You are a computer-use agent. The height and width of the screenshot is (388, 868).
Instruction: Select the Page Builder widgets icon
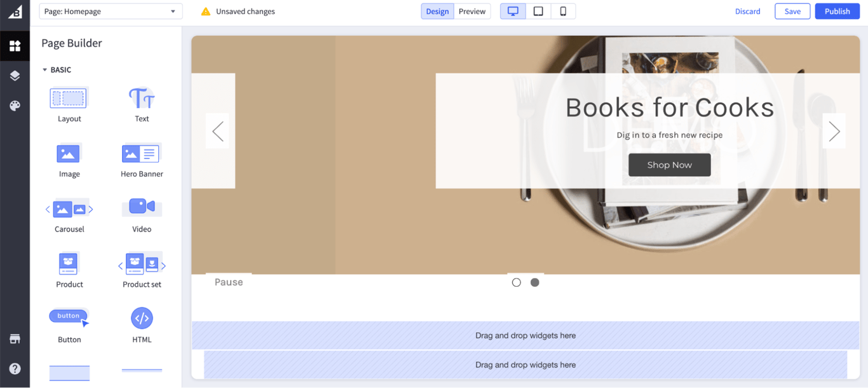(15, 45)
